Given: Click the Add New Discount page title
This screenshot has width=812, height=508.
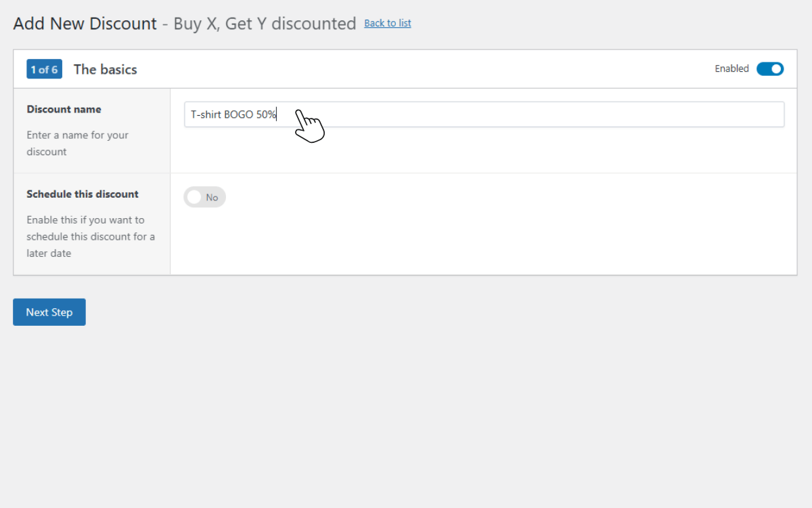Looking at the screenshot, I should point(85,24).
